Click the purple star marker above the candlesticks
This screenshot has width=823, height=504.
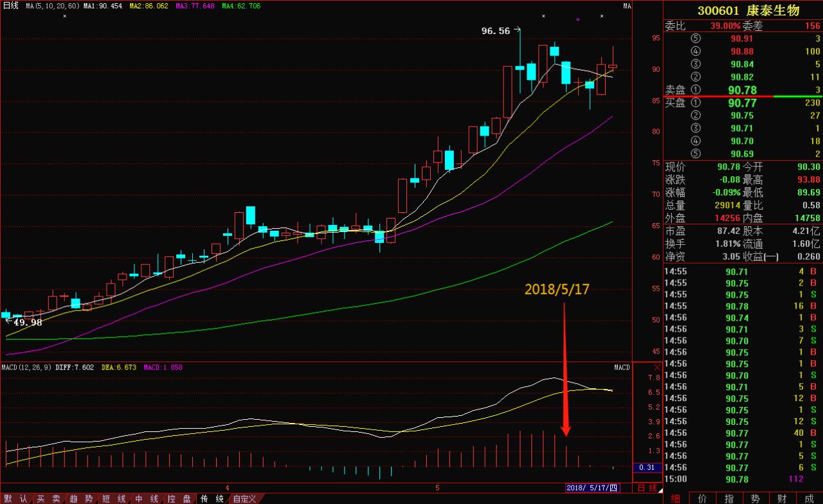click(x=578, y=20)
